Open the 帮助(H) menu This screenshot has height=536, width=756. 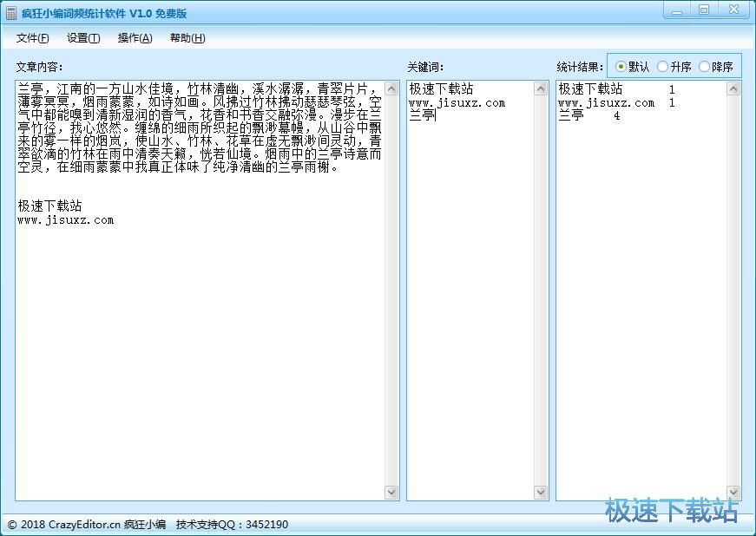[187, 38]
